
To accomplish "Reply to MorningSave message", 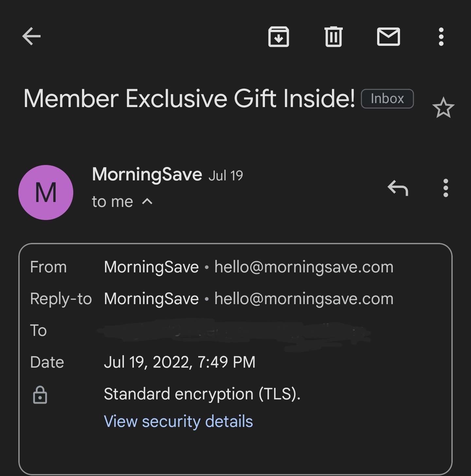I will (x=398, y=188).
